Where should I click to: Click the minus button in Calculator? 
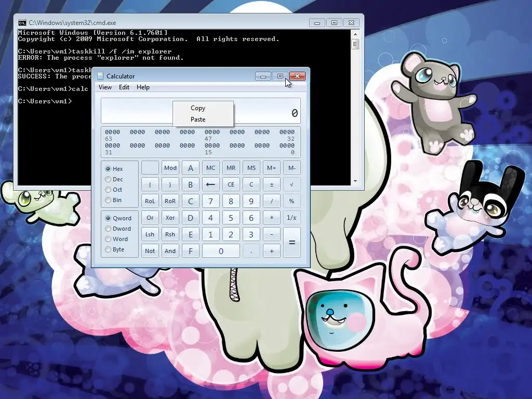[271, 234]
